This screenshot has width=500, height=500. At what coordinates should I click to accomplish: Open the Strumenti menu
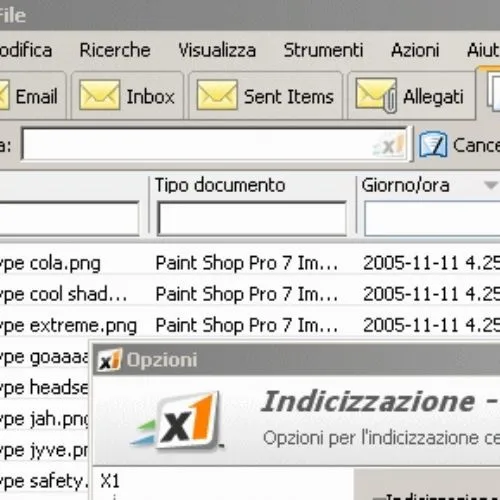click(323, 50)
